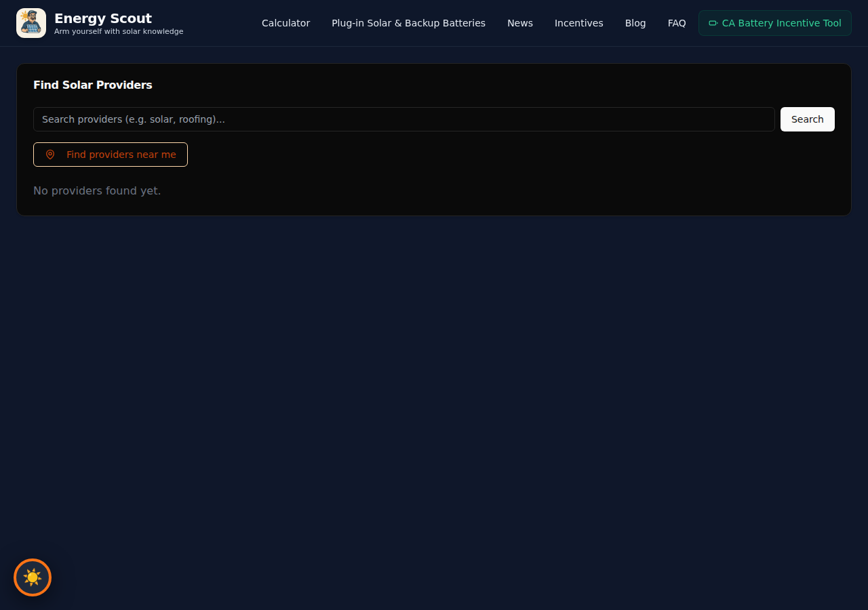
Task: Switch theme using the floating sun control
Action: pos(32,577)
